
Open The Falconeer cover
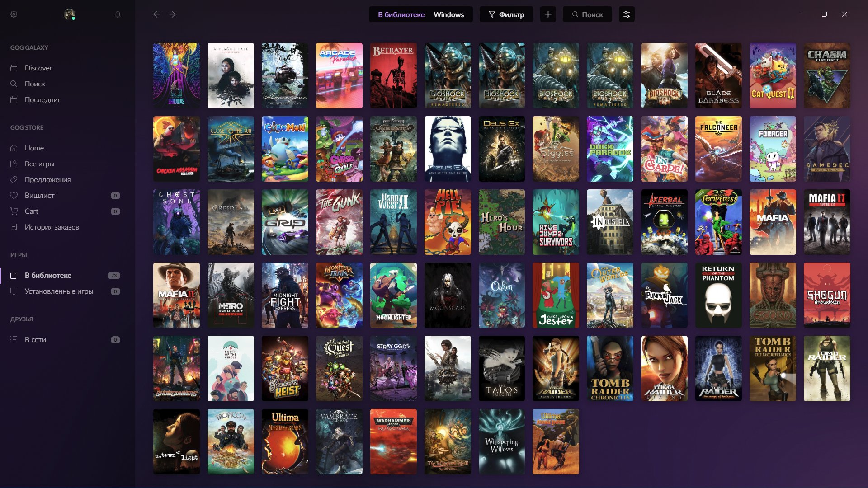(x=718, y=149)
